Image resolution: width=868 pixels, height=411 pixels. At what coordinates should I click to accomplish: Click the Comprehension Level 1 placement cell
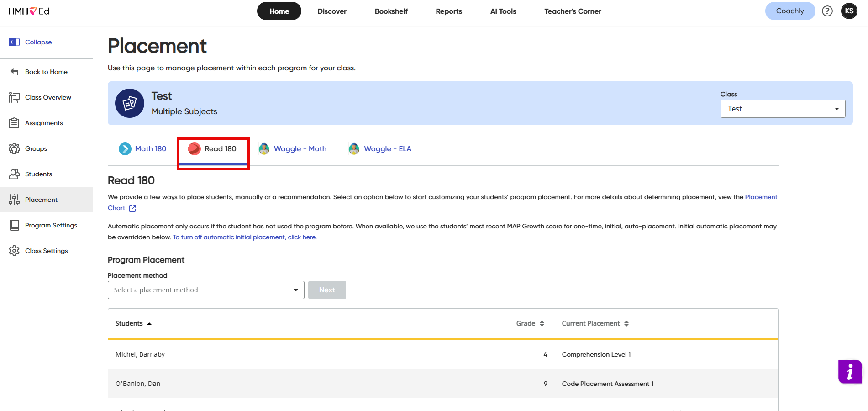point(596,354)
